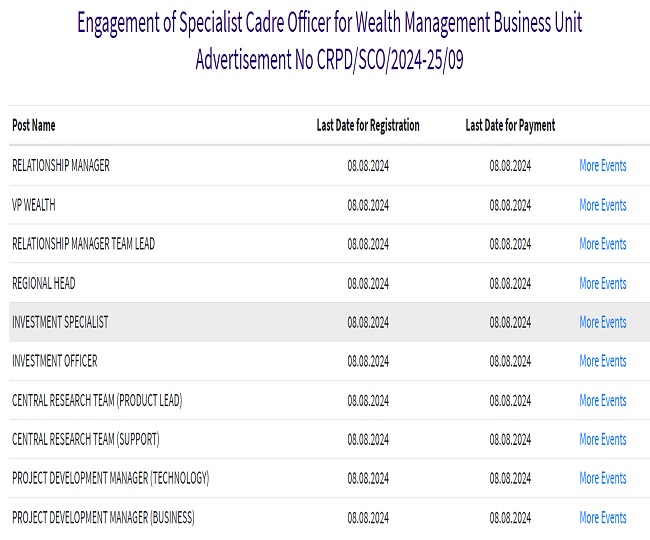Click More Events for Investment Specialist
Viewport: 650px width, 540px height.
(602, 322)
